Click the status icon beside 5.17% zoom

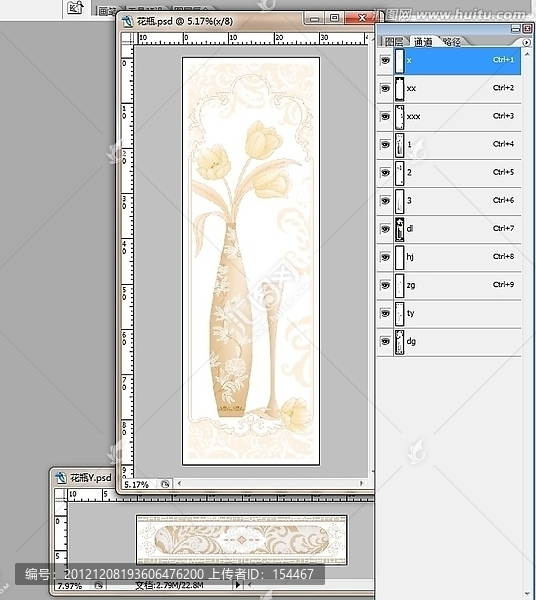[165, 484]
